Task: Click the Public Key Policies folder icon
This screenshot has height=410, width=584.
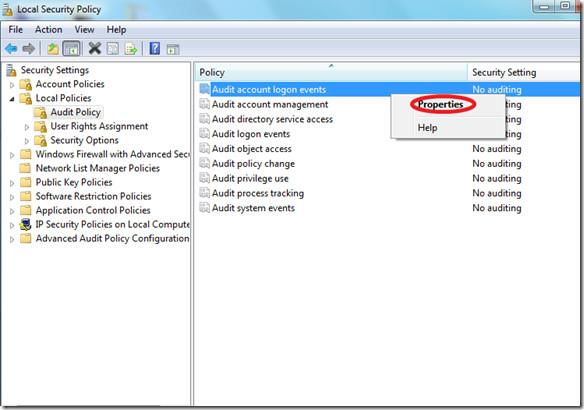Action: click(25, 182)
